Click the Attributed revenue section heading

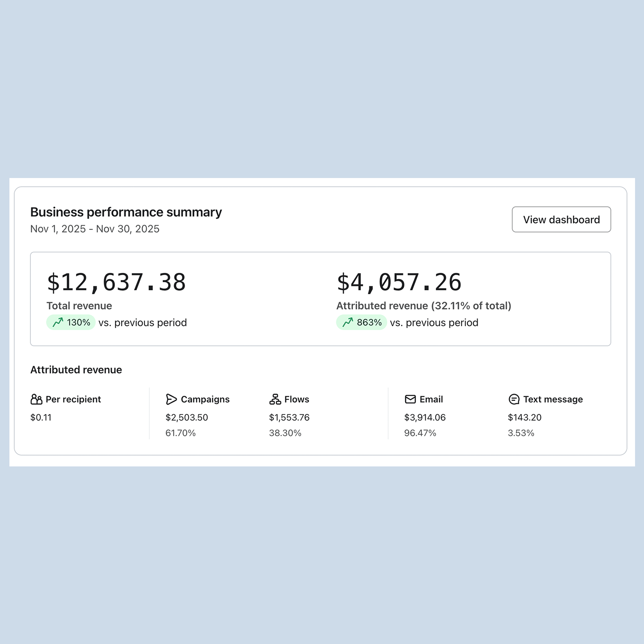click(x=76, y=370)
